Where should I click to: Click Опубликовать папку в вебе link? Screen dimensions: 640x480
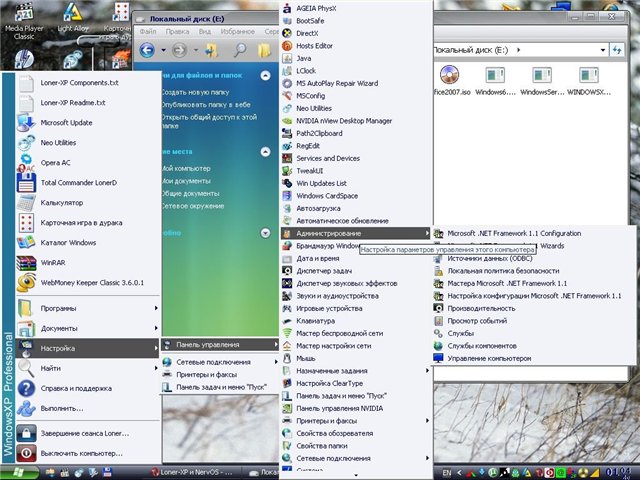[206, 104]
